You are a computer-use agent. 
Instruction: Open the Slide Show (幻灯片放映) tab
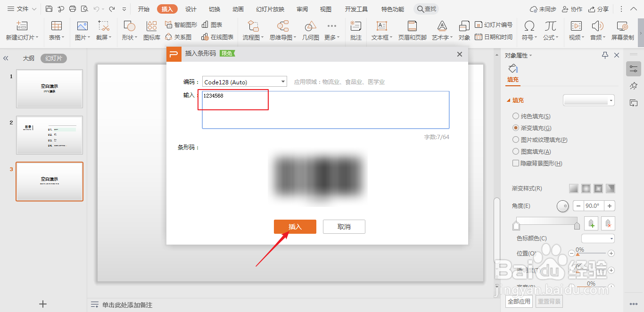[x=270, y=9]
